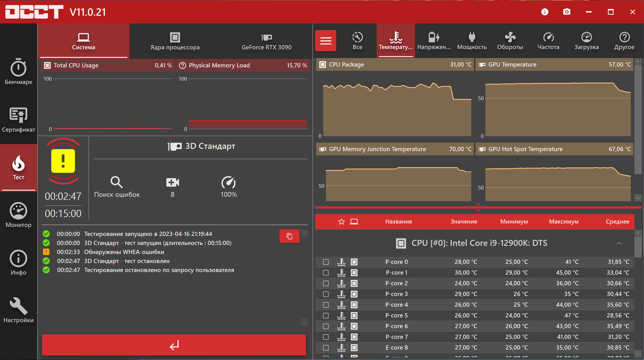Open the red hamburger menu button
644x360 pixels.
click(x=326, y=41)
